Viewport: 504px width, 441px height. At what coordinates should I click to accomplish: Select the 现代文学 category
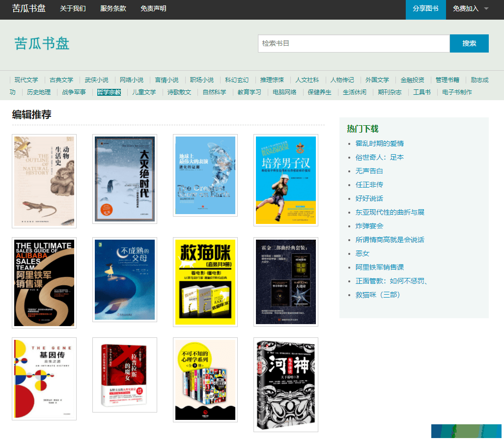coord(27,80)
